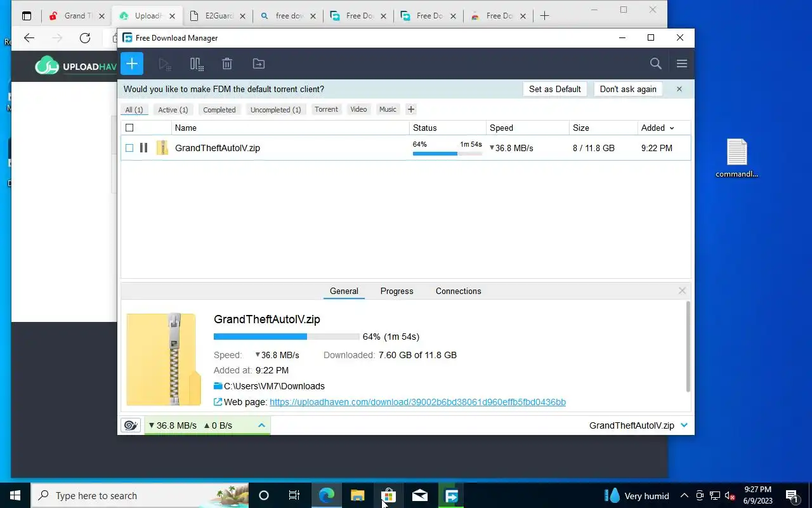Go back in the Edge browser

(29, 38)
